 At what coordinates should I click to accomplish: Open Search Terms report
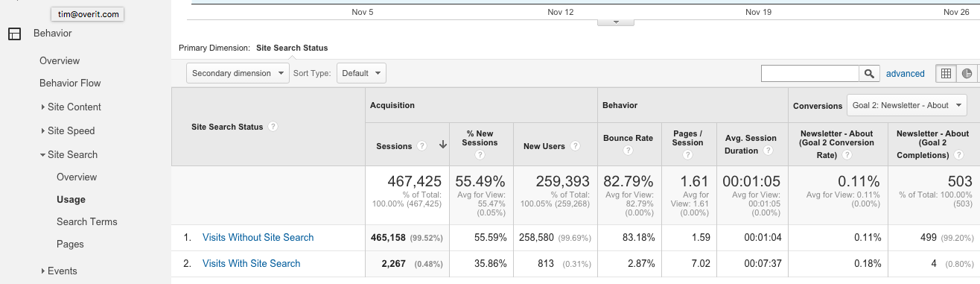pyautogui.click(x=87, y=221)
